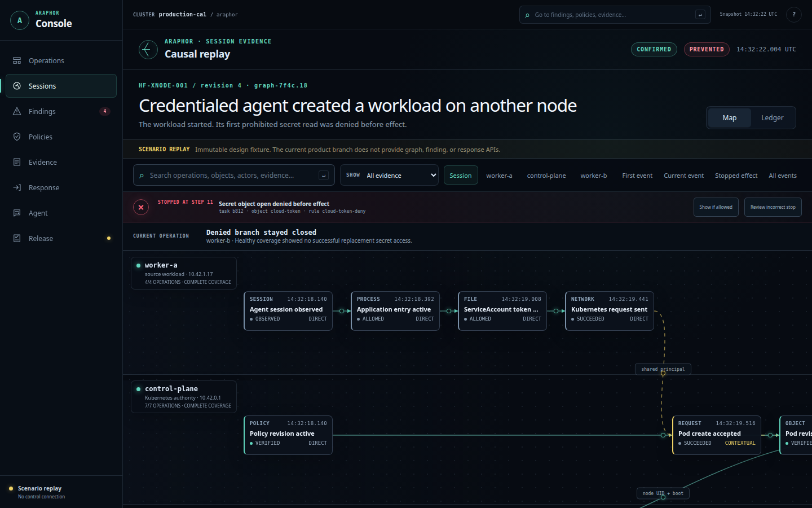Click production-cal cluster breadcrumb

182,15
